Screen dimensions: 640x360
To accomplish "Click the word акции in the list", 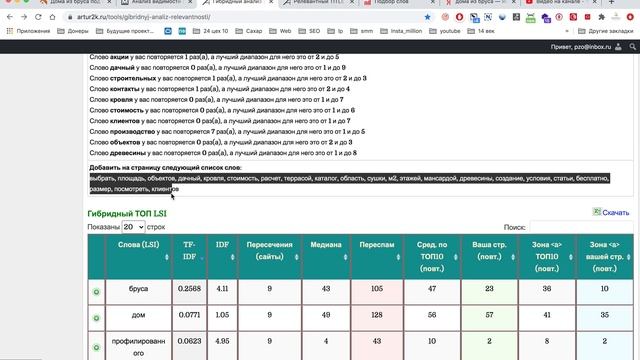I will coord(119,57).
